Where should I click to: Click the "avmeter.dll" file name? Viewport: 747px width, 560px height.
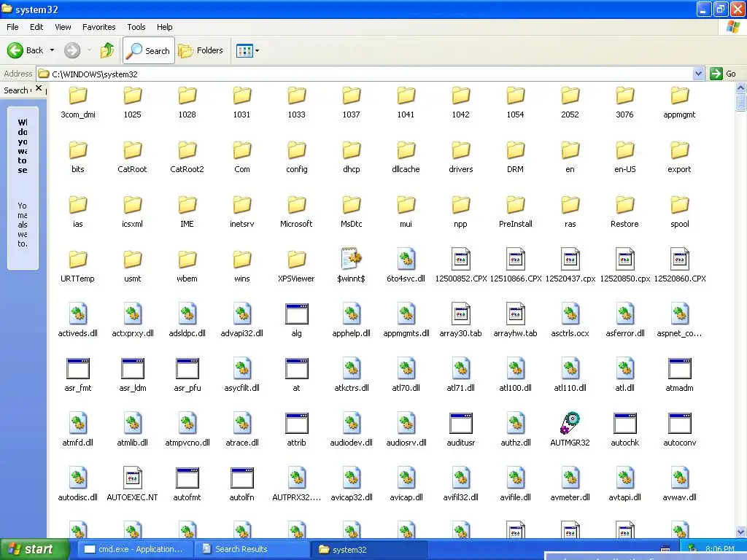tap(570, 497)
